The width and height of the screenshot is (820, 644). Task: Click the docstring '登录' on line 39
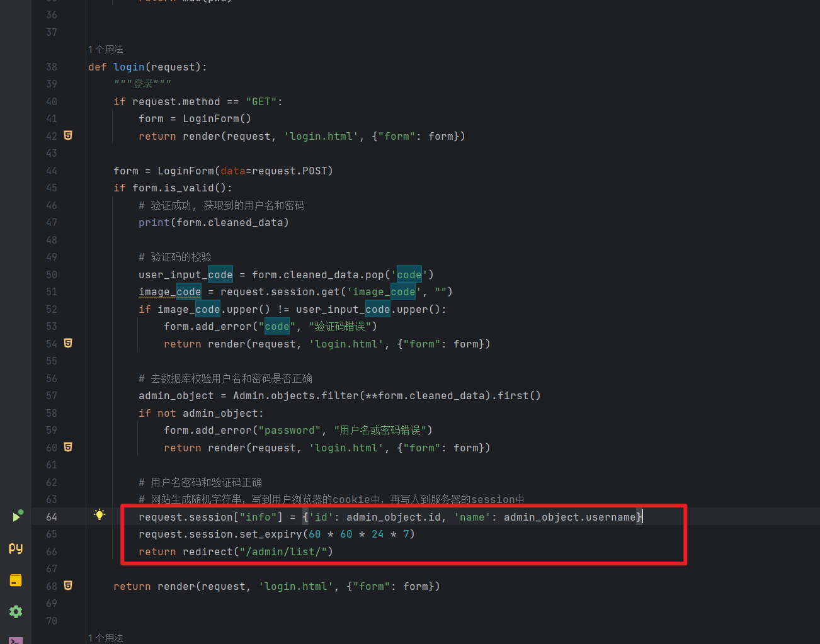pos(144,84)
